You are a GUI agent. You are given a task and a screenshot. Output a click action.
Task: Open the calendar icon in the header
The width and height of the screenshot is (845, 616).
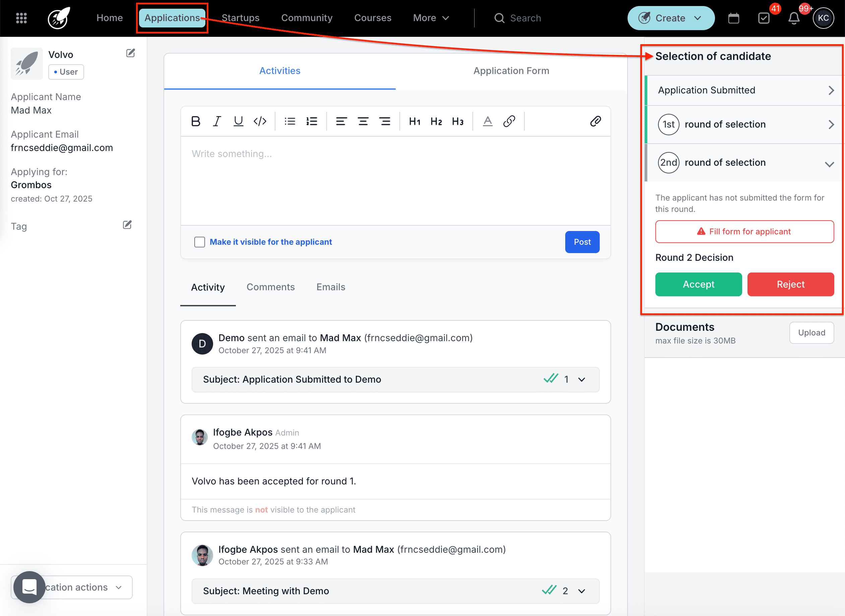[x=734, y=17]
